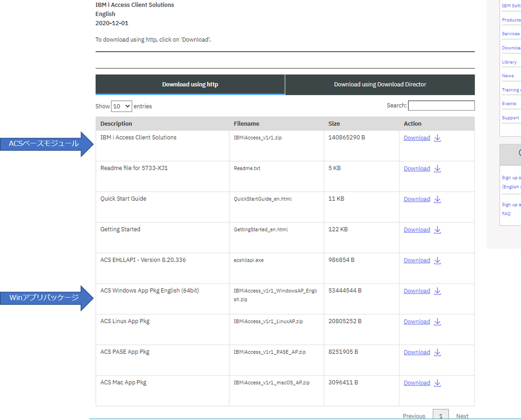Click Download link for ACS Mac App Pkg
Viewport: 521px width, 420px height.
[417, 383]
